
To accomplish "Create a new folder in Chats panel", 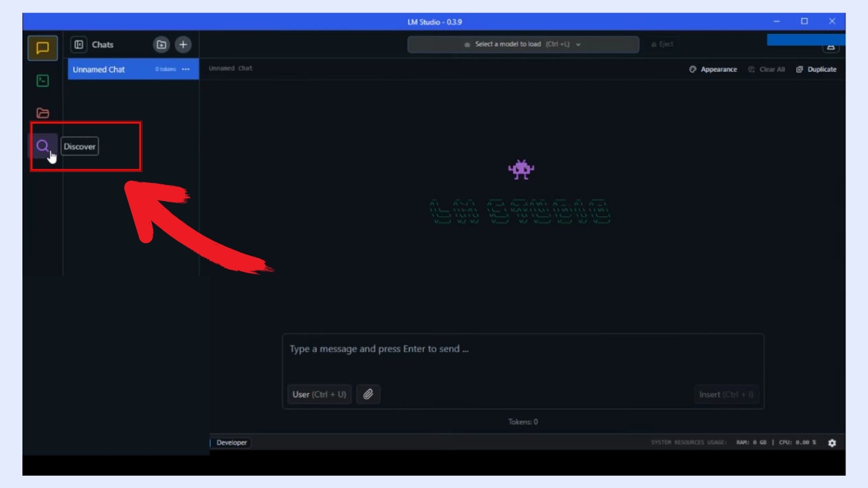I will click(161, 44).
